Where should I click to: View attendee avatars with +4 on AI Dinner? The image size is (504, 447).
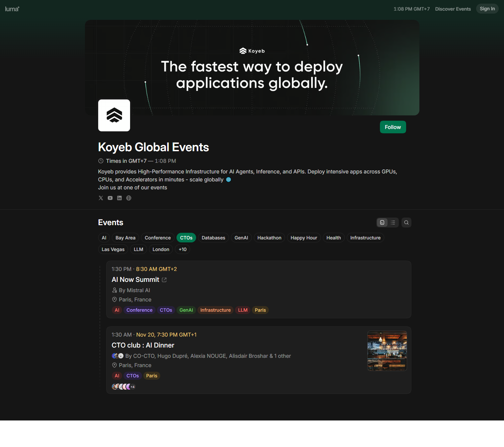point(123,387)
